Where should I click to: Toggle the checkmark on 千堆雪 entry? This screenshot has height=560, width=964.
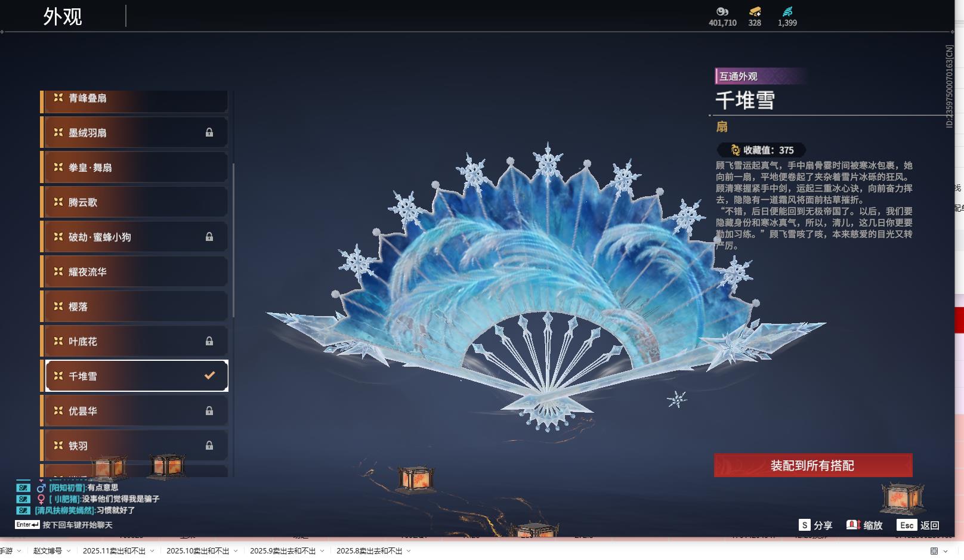(209, 376)
